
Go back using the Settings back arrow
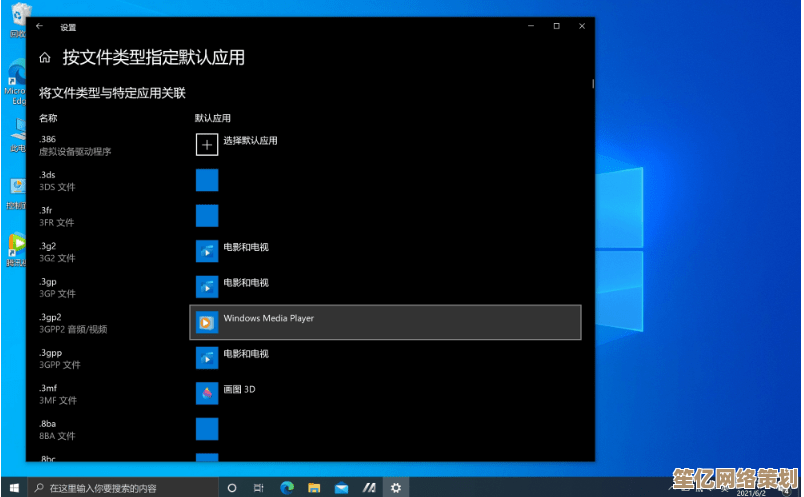(39, 27)
